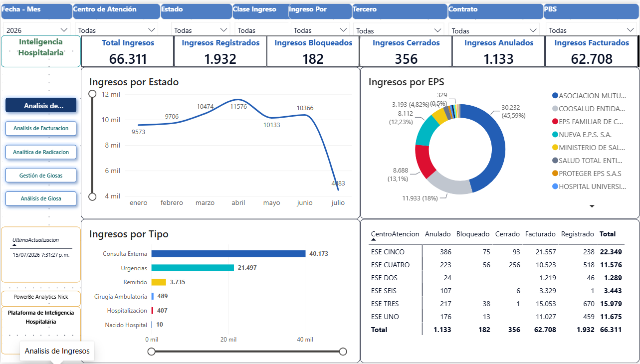
Task: Click the Urgencias bar
Action: tap(193, 268)
